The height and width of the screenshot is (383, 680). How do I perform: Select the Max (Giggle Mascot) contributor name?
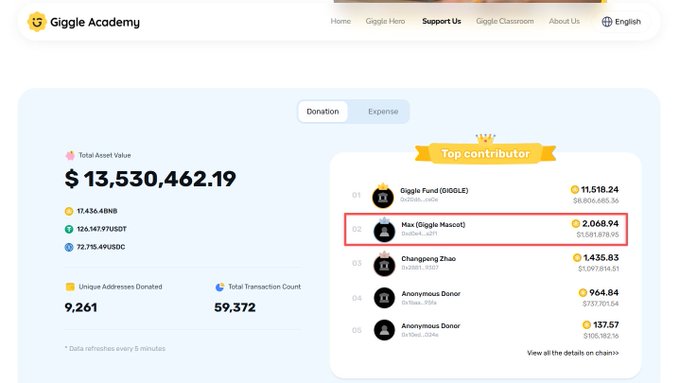[433, 225]
